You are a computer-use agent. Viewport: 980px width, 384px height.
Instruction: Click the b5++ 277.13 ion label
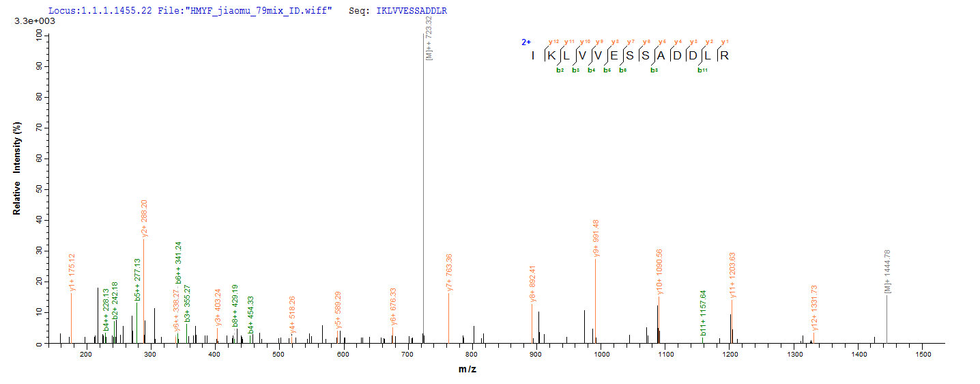point(137,279)
